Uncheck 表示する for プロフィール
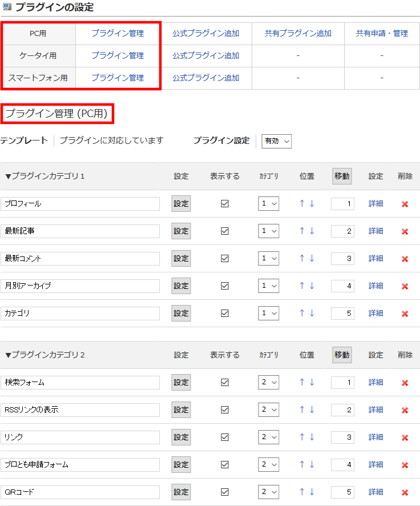 tap(225, 204)
